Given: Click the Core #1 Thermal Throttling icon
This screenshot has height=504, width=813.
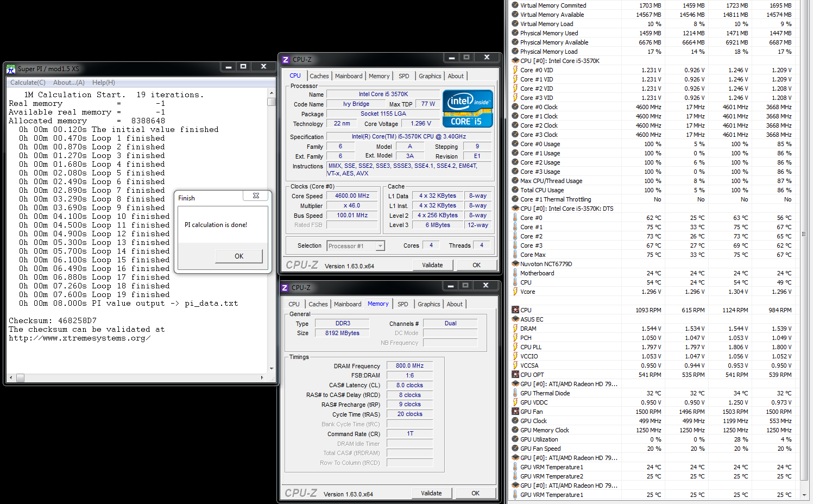Looking at the screenshot, I should [x=515, y=199].
